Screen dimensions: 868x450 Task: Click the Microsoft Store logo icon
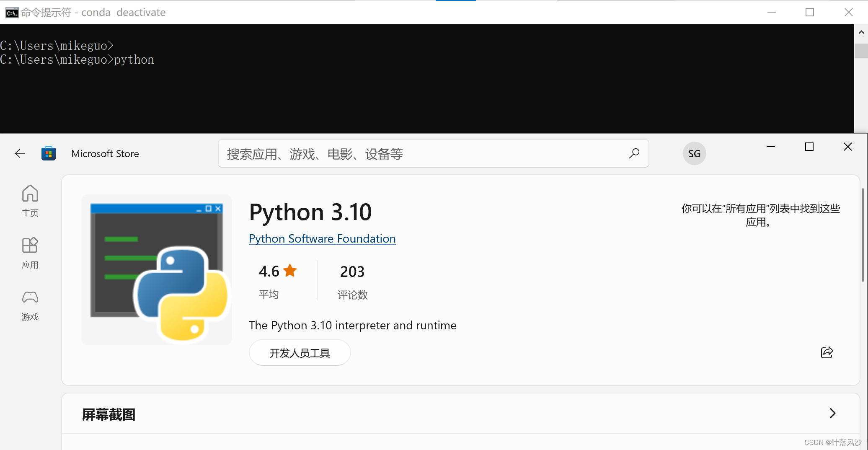pyautogui.click(x=49, y=154)
